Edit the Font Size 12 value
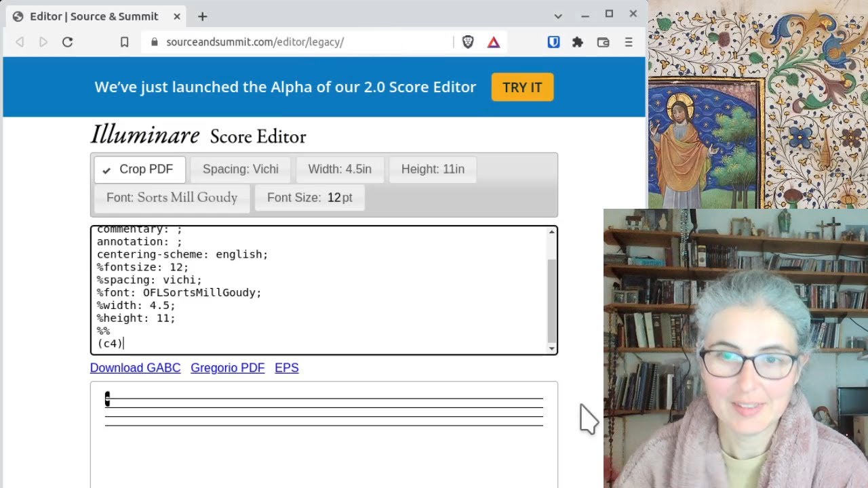The height and width of the screenshot is (488, 868). pyautogui.click(x=334, y=198)
